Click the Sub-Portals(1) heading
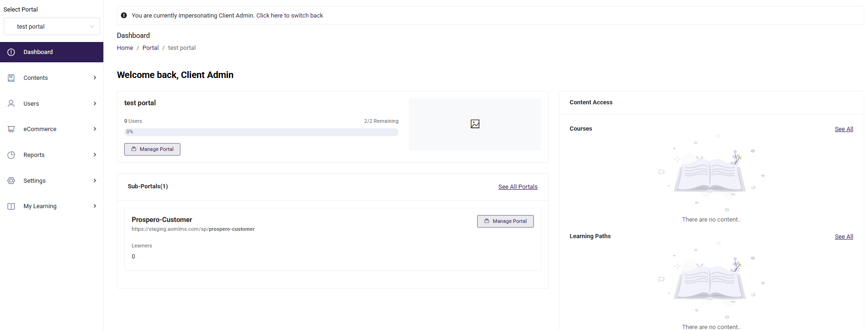868x330 pixels. tap(148, 186)
